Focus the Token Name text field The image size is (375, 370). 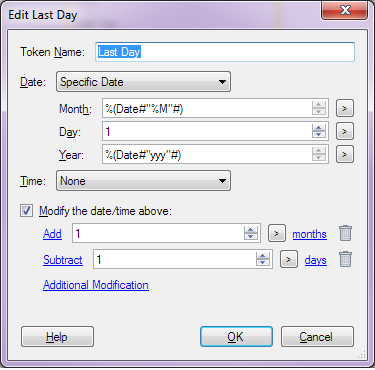coord(225,52)
